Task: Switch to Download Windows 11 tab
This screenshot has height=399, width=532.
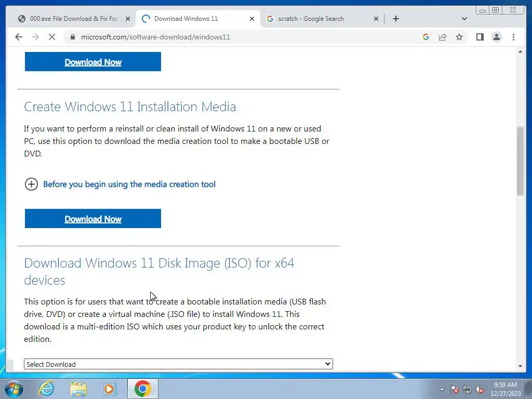Action: click(197, 19)
